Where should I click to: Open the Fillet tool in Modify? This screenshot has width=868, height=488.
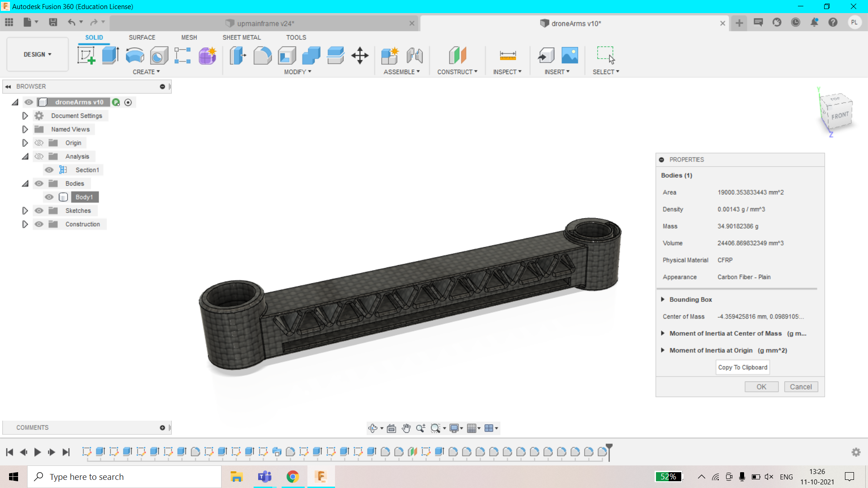(x=263, y=55)
